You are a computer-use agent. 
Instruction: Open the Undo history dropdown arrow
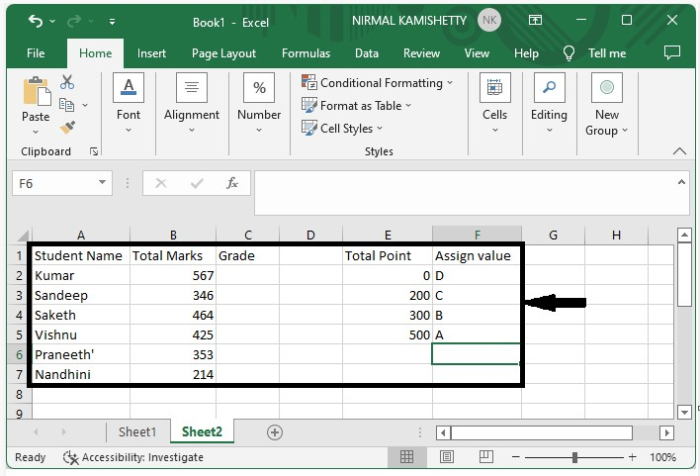(53, 21)
